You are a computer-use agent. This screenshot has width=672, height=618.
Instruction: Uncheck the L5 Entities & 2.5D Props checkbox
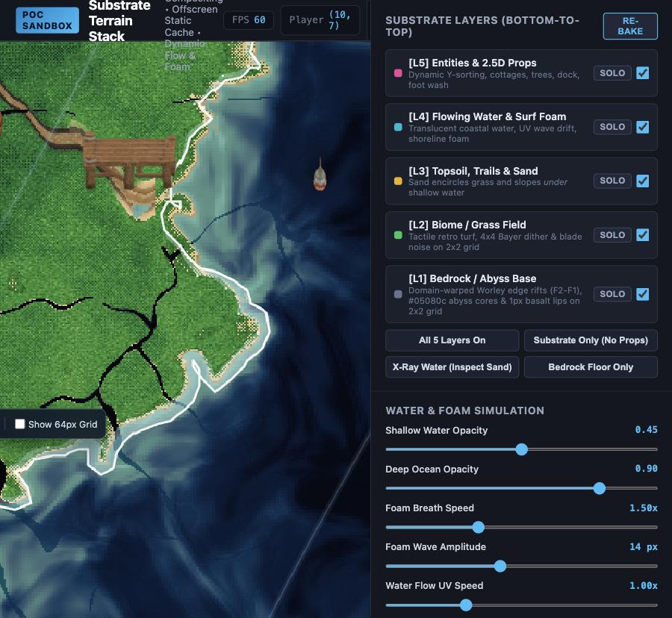point(642,73)
